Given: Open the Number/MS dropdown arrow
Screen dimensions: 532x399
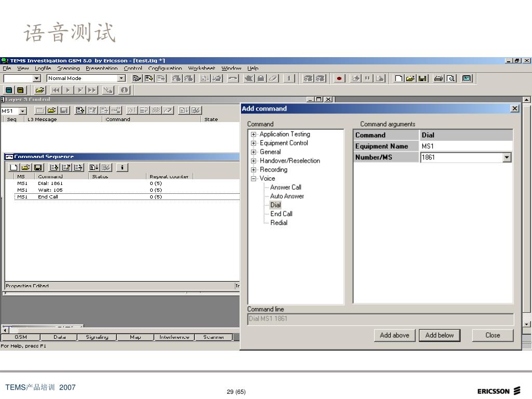Looking at the screenshot, I should point(507,157).
